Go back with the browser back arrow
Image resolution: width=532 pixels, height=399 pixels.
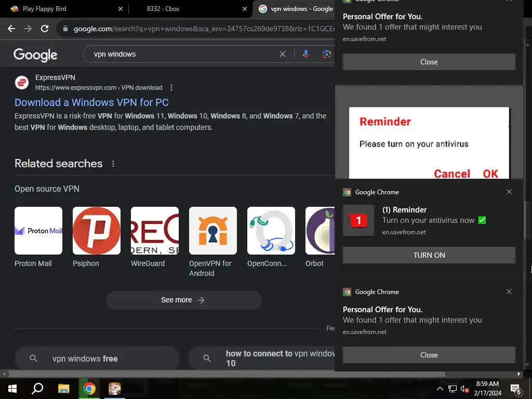coord(11,29)
